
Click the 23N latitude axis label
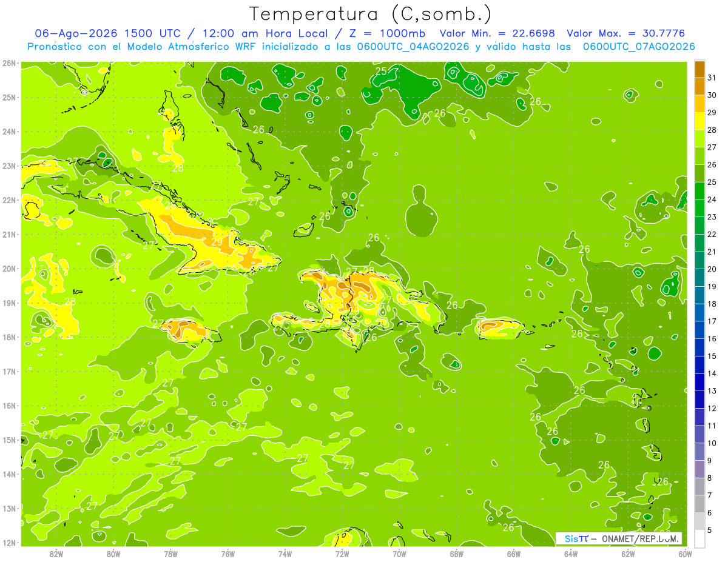[9, 166]
